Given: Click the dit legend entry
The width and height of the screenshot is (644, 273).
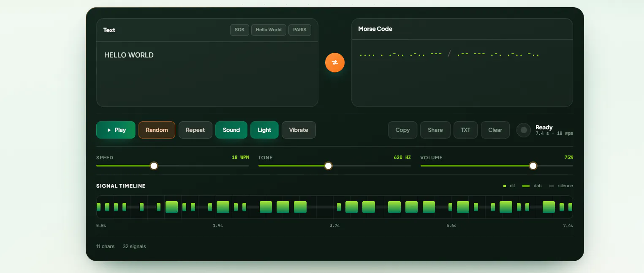Looking at the screenshot, I should point(509,186).
